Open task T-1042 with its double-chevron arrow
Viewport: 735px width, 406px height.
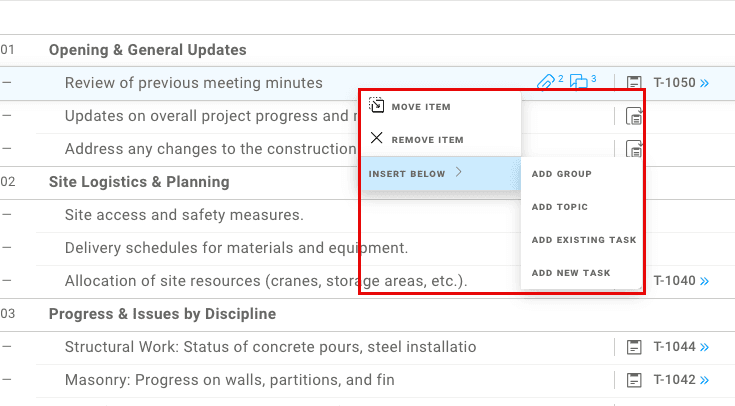704,380
